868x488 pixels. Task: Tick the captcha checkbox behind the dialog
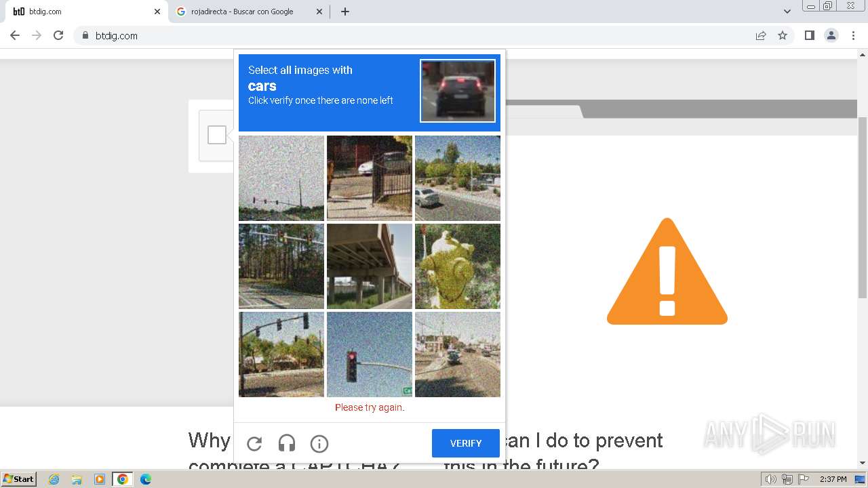pos(217,135)
